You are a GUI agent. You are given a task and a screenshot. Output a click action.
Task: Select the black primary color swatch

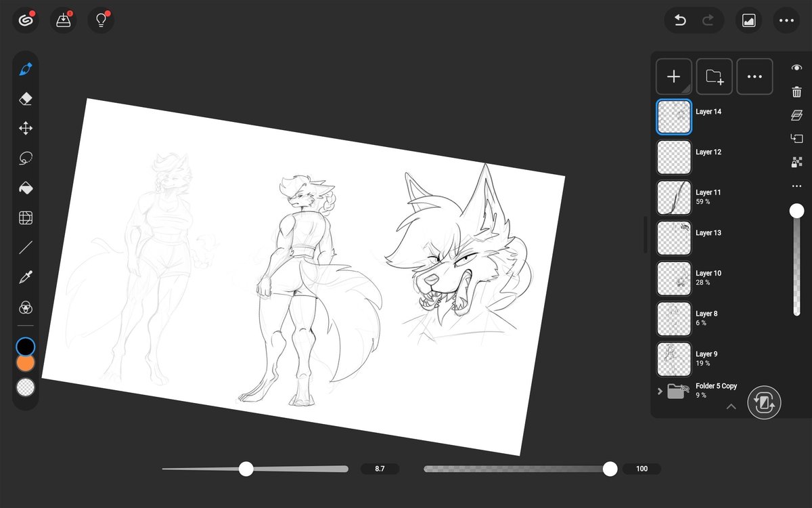pyautogui.click(x=26, y=347)
